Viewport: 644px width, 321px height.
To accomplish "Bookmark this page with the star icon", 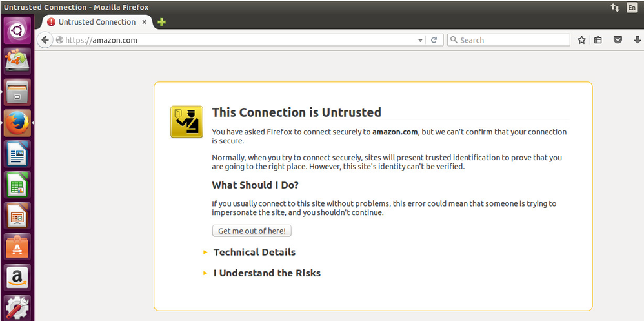I will 581,40.
